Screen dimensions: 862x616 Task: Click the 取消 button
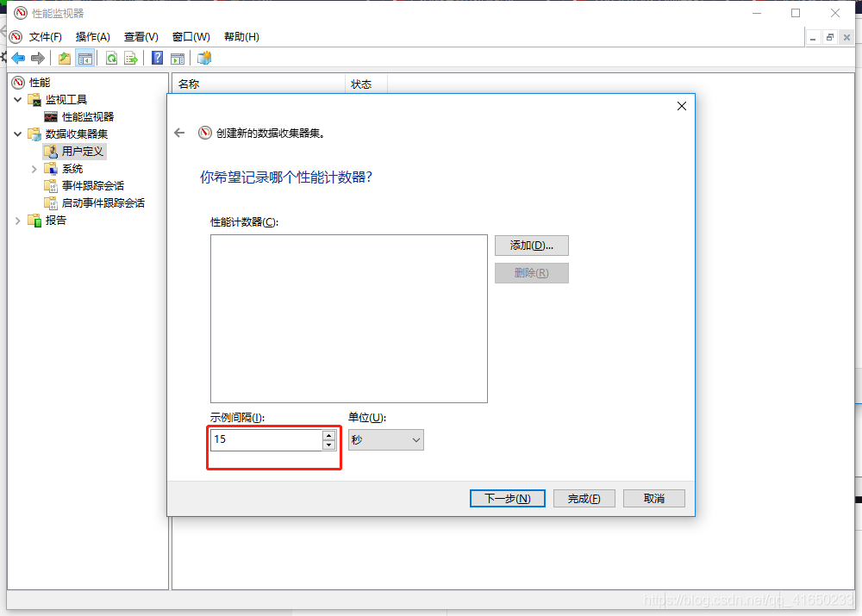click(x=654, y=499)
